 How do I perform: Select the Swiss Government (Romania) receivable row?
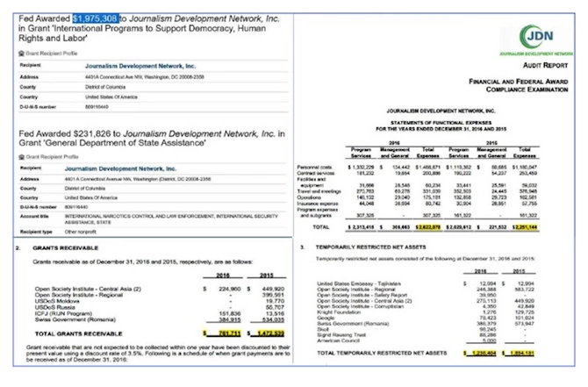click(x=160, y=320)
